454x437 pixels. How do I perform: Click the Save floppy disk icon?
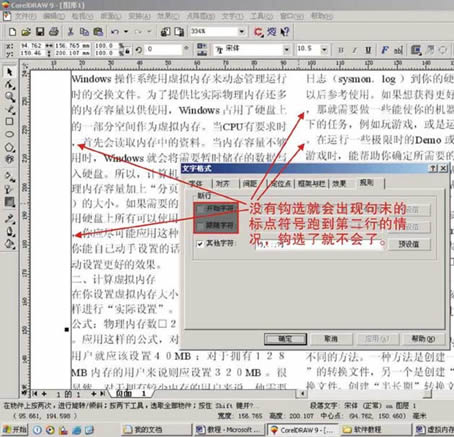tap(40, 32)
